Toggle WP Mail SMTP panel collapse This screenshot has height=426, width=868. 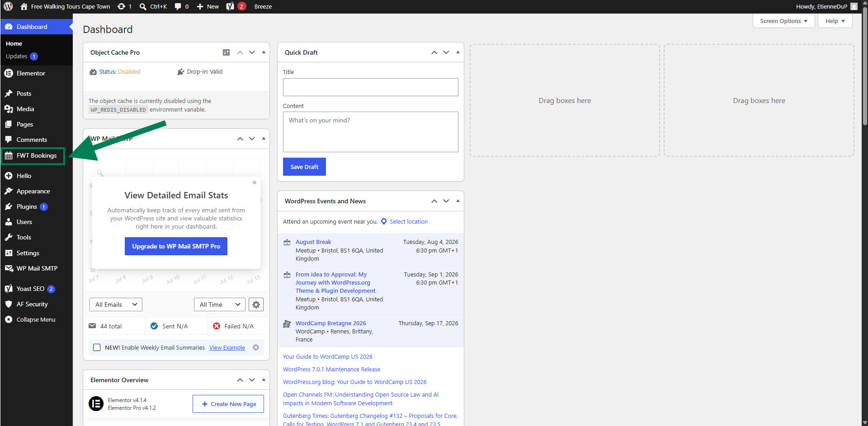point(264,139)
